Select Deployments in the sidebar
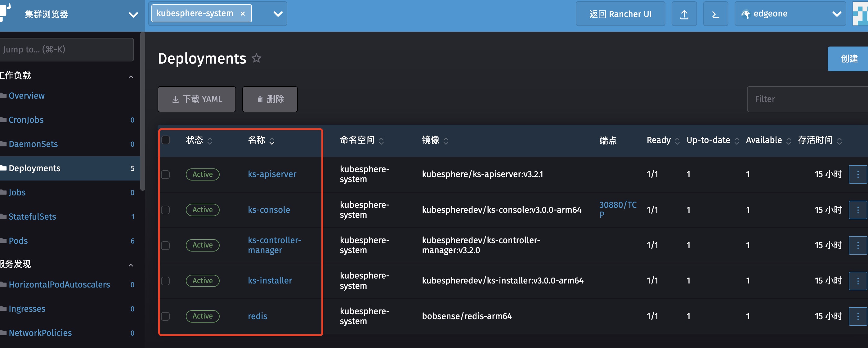 click(70, 168)
